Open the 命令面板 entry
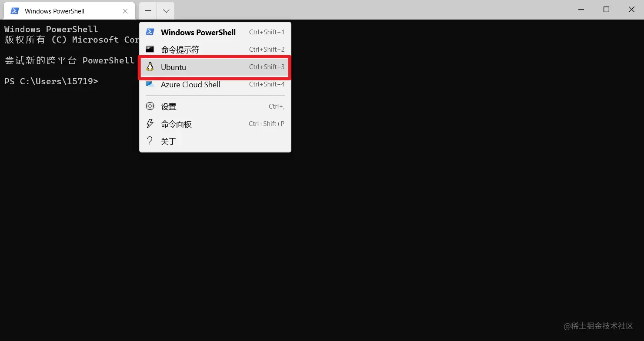 (x=215, y=124)
